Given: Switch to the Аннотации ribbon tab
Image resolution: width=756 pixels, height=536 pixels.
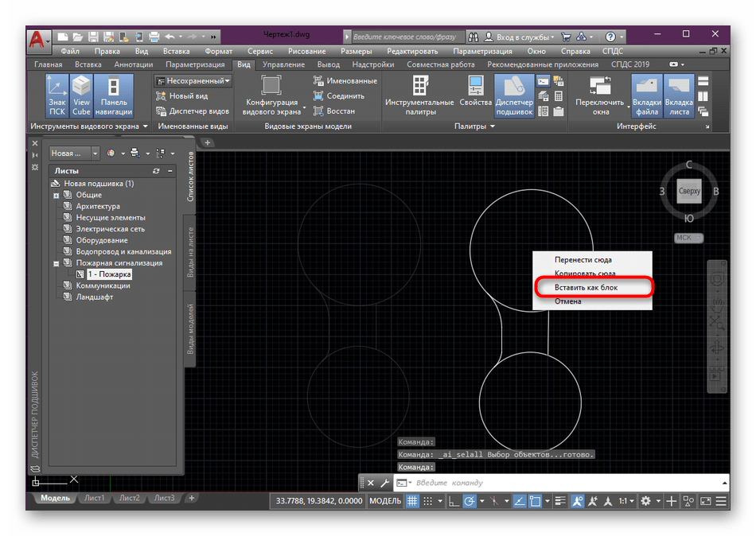Looking at the screenshot, I should tap(134, 64).
